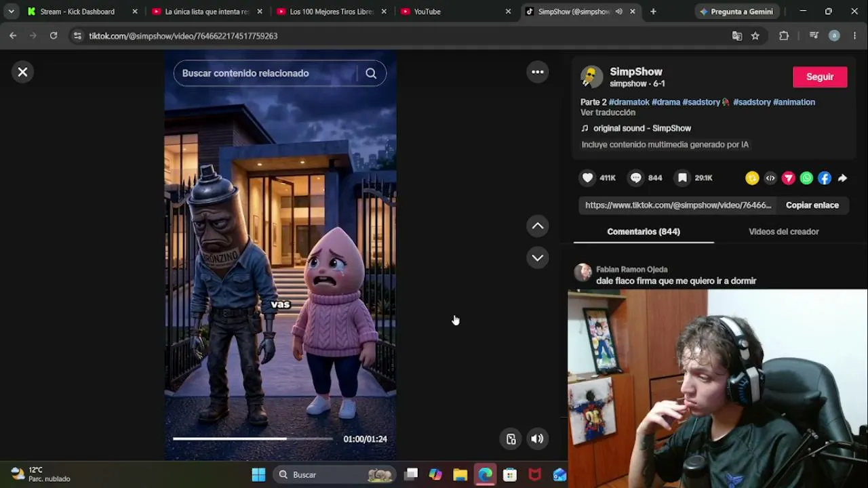The image size is (868, 488).
Task: Follow SimpShow with the Seguir button
Action: [820, 77]
